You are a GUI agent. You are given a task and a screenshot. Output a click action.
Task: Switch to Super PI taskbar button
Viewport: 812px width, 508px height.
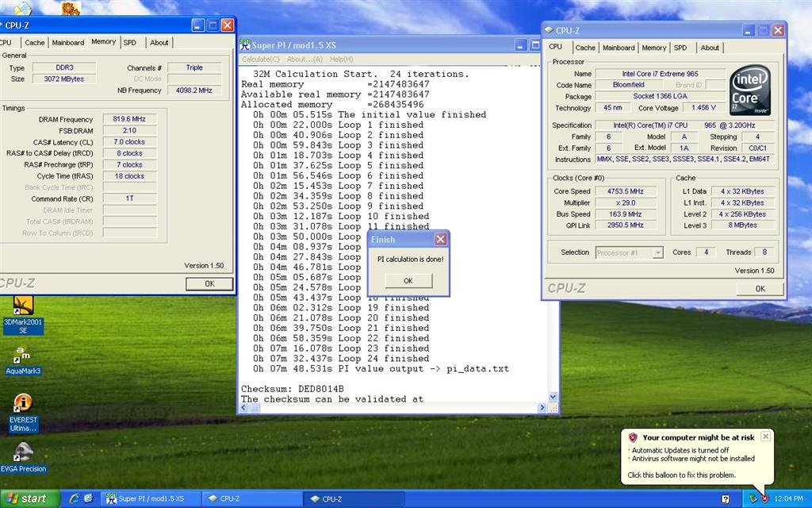(x=150, y=498)
